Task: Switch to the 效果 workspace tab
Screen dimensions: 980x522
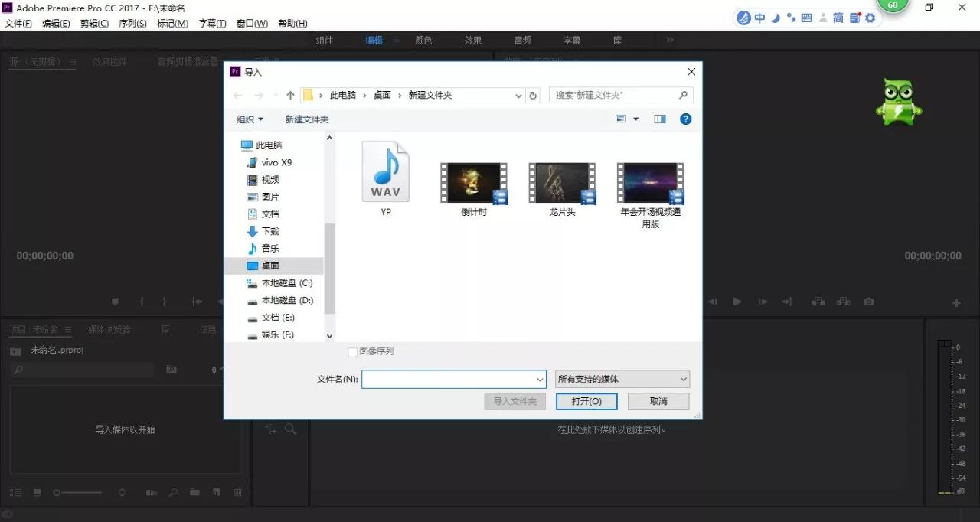Action: pos(473,40)
